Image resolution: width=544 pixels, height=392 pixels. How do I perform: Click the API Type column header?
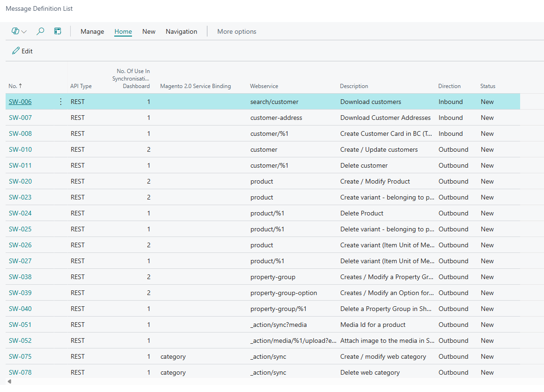pyautogui.click(x=81, y=86)
